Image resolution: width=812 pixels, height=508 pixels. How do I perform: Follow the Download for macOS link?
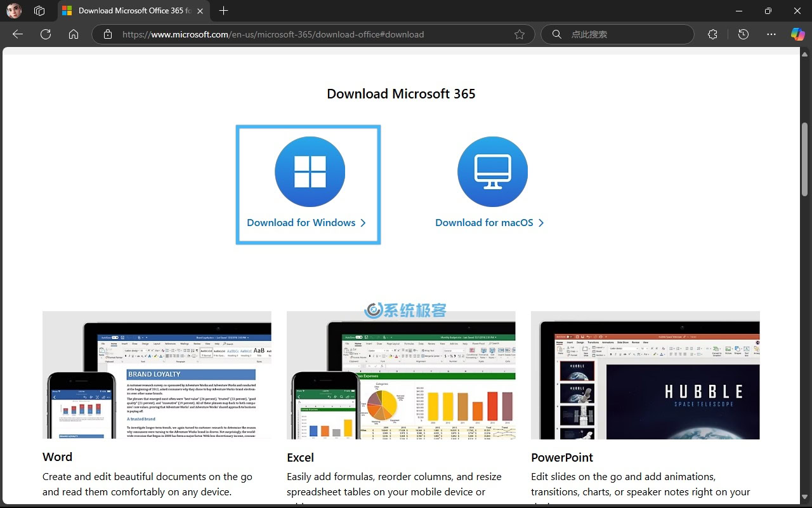[x=484, y=223]
